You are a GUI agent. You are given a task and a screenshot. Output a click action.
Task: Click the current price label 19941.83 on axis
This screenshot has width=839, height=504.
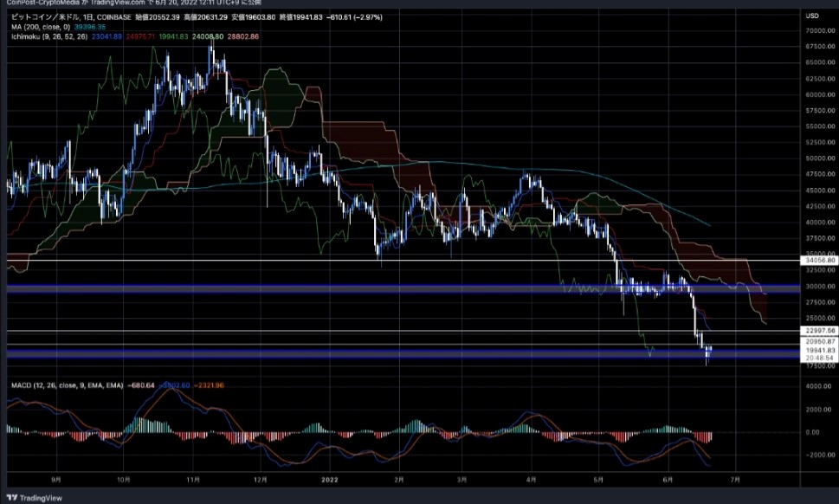coord(819,350)
